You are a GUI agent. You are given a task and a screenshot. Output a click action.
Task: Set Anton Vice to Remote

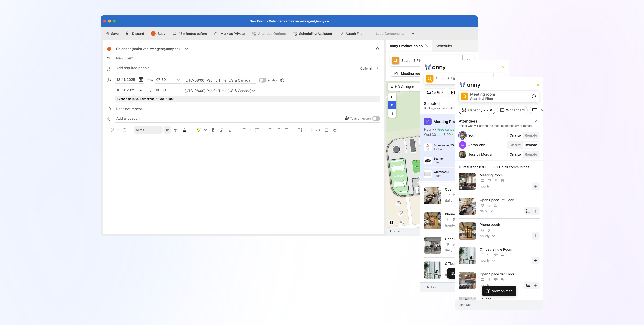click(531, 145)
